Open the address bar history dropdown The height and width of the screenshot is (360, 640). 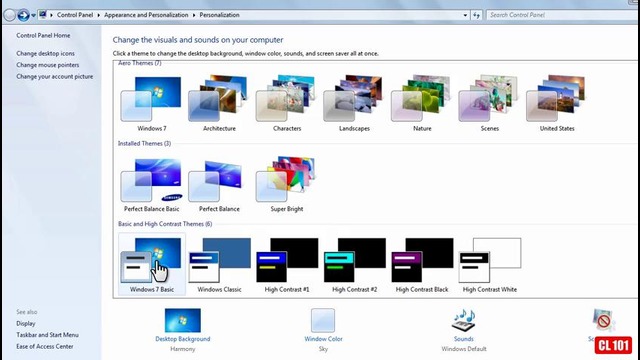tap(465, 15)
